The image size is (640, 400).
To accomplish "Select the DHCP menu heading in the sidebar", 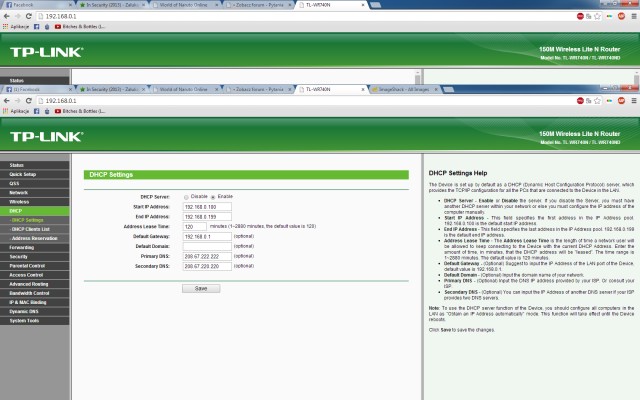I will [35, 211].
